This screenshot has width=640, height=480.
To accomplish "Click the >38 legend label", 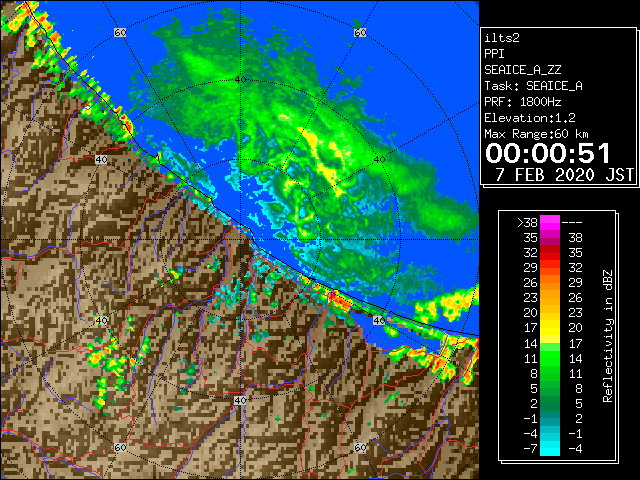I will pos(527,223).
